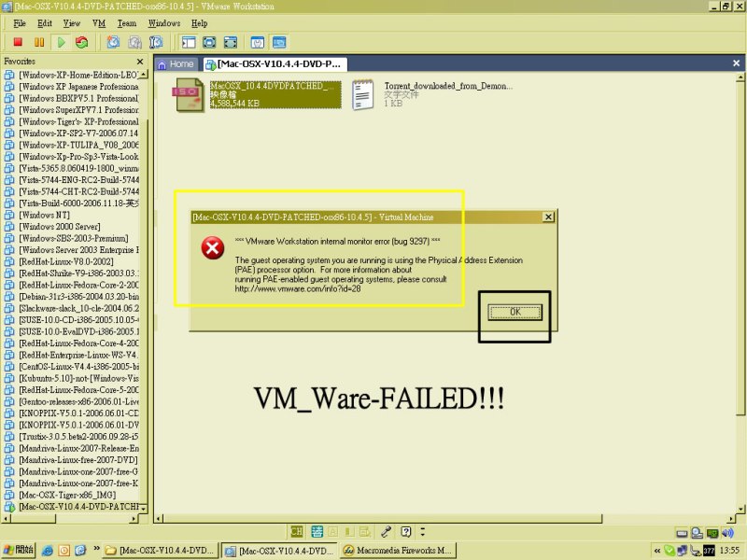Click the greyed Revert to Snapshot icon
747x560 pixels.
tap(134, 42)
